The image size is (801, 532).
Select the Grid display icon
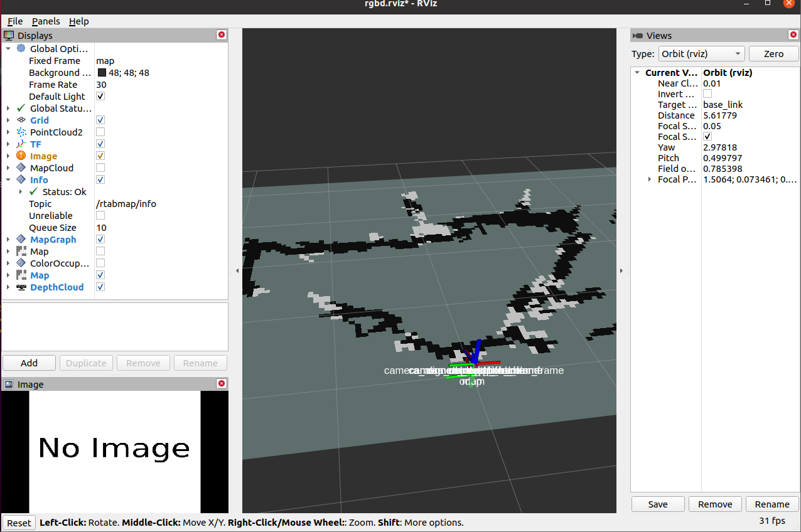point(21,120)
